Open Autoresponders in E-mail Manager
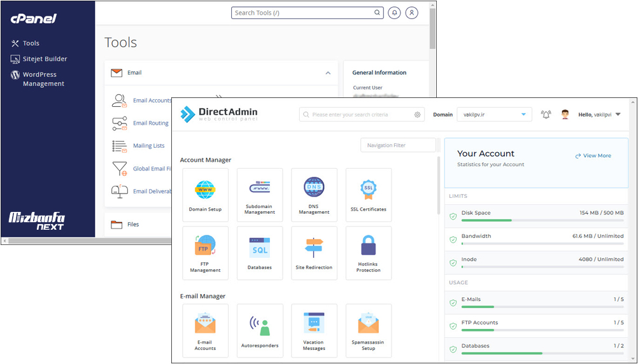The image size is (638, 364). point(260,330)
